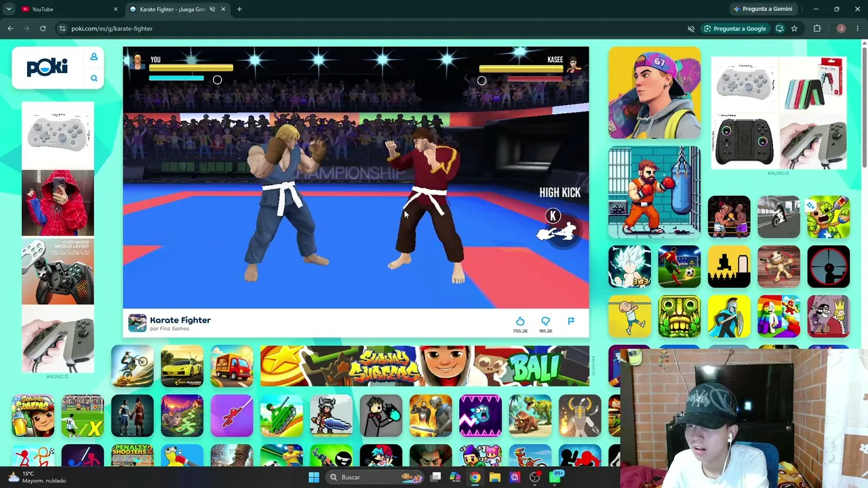Open the two boxers face-off game thumbnail
This screenshot has height=488, width=868.
coord(729,218)
